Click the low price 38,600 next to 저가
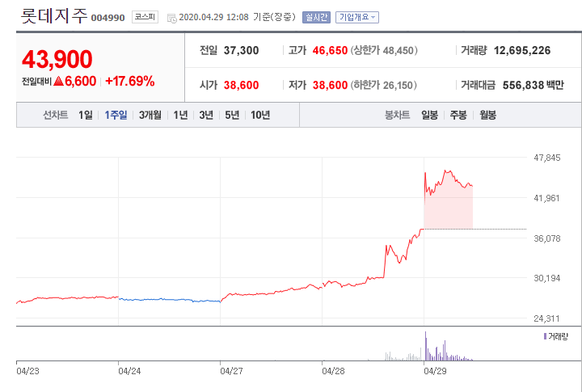The image size is (582, 392). (x=330, y=86)
